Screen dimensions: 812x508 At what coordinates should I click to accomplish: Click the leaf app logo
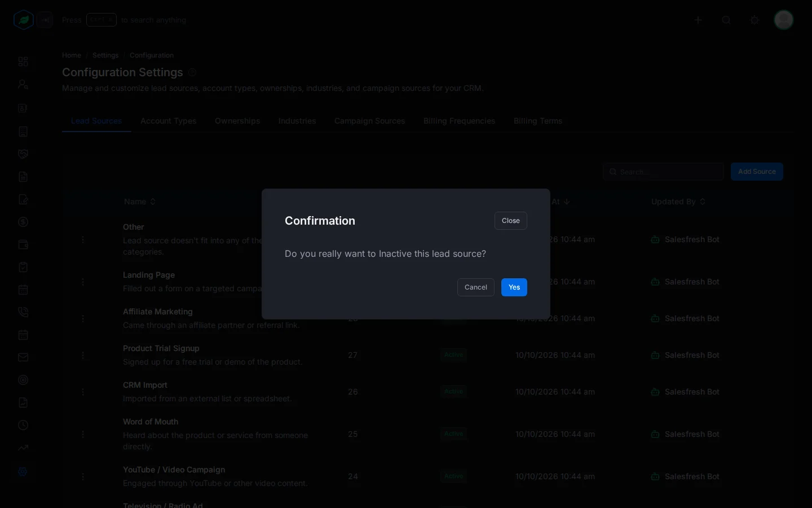point(23,20)
